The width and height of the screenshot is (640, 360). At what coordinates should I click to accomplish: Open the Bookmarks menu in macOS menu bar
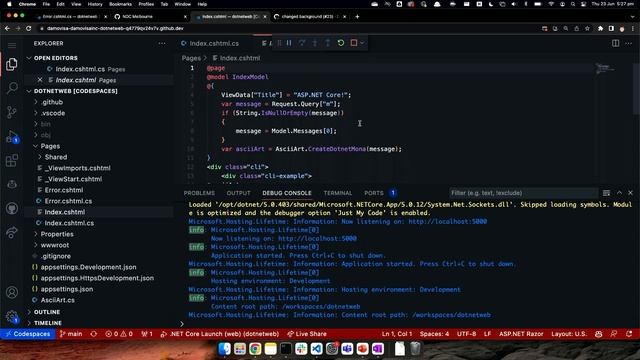[x=120, y=4]
